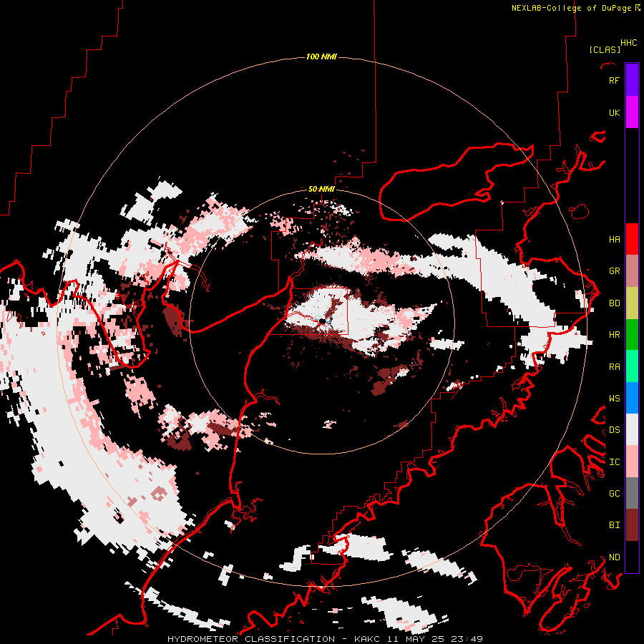
Task: Click the 50 NMI range ring label
Action: [321, 189]
